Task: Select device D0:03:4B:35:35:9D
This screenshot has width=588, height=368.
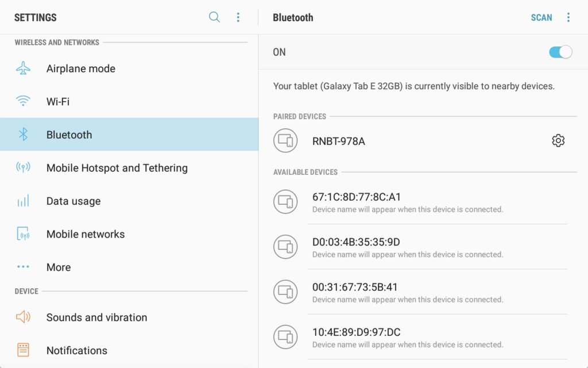Action: tap(356, 247)
